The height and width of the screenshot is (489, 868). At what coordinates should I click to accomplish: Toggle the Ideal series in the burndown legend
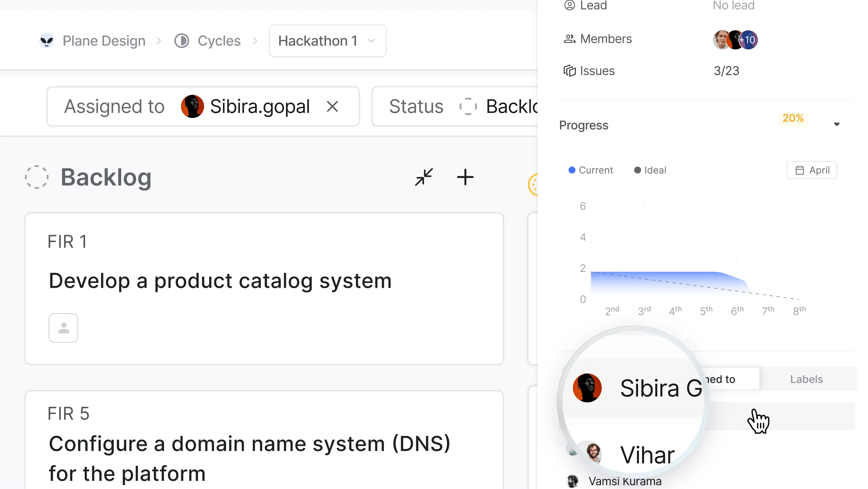click(650, 170)
